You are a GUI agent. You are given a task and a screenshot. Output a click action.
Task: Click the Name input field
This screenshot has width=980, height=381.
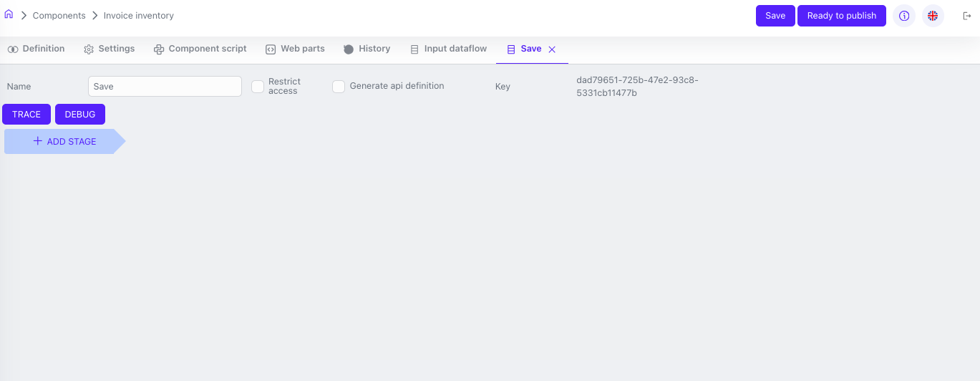165,87
